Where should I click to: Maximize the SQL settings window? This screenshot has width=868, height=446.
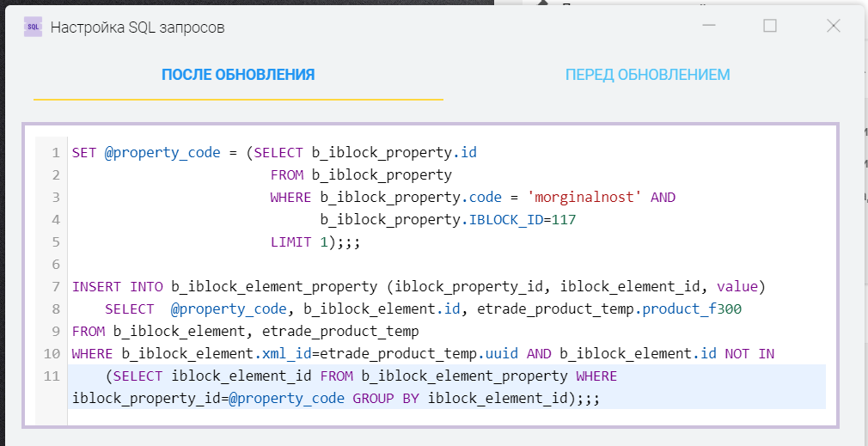[770, 26]
